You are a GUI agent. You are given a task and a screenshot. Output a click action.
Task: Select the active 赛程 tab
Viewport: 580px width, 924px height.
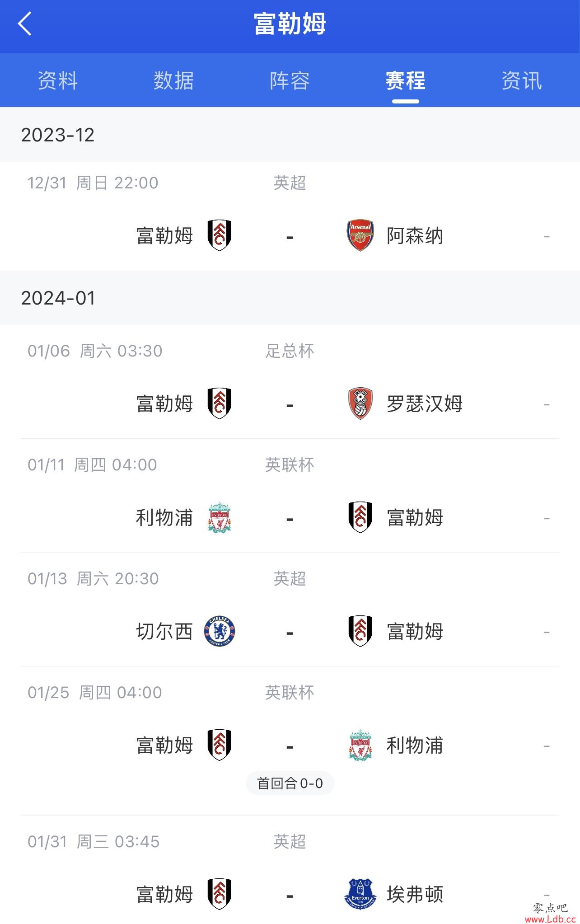click(406, 81)
